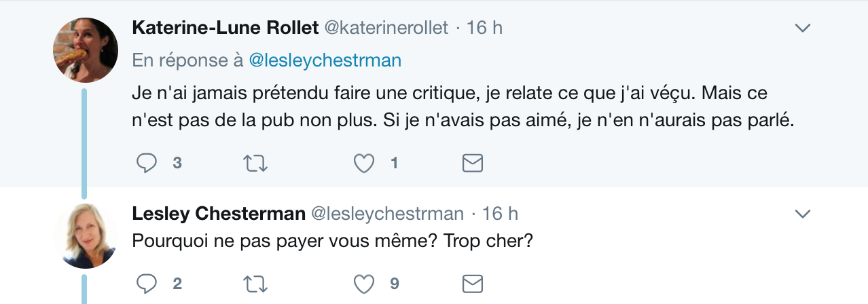Retweet Lesley Chesterman's tweet
This screenshot has height=304, width=868.
[x=255, y=282]
